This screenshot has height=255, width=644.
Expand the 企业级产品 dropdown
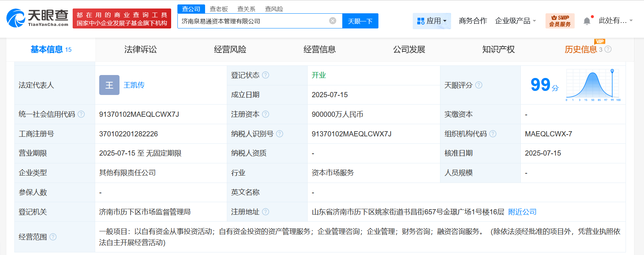(515, 21)
